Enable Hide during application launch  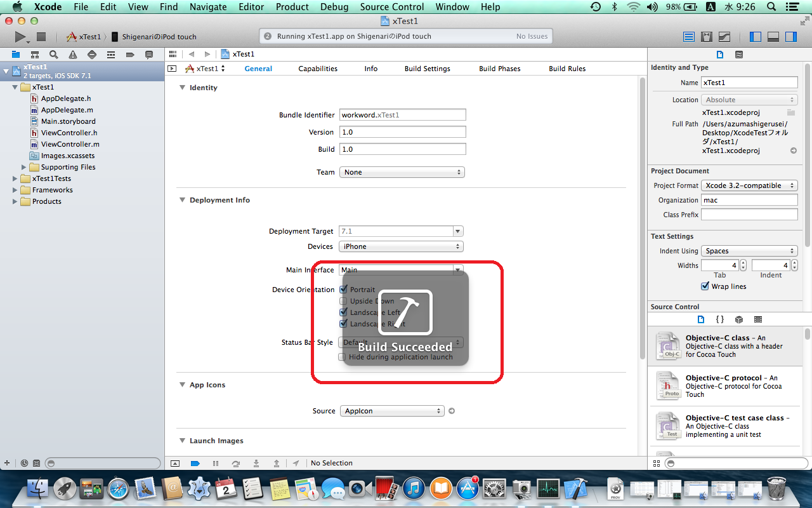tap(343, 357)
